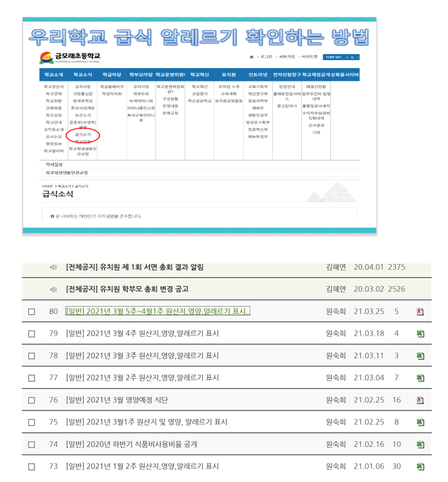Screen dimensions: 448x482
Task: Tick the checkbox for post 76
Action: pyautogui.click(x=31, y=400)
